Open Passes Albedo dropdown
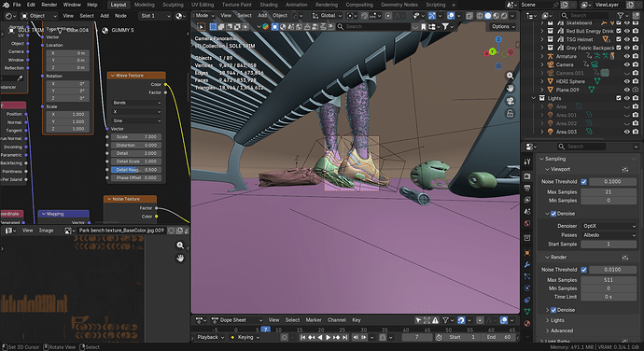This screenshot has width=644, height=351. pos(609,235)
